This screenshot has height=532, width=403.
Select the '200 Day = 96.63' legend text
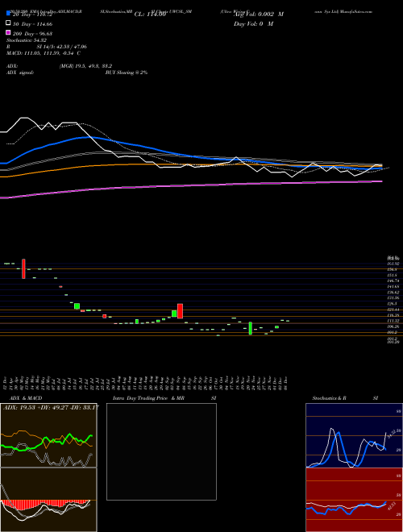pos(32,34)
